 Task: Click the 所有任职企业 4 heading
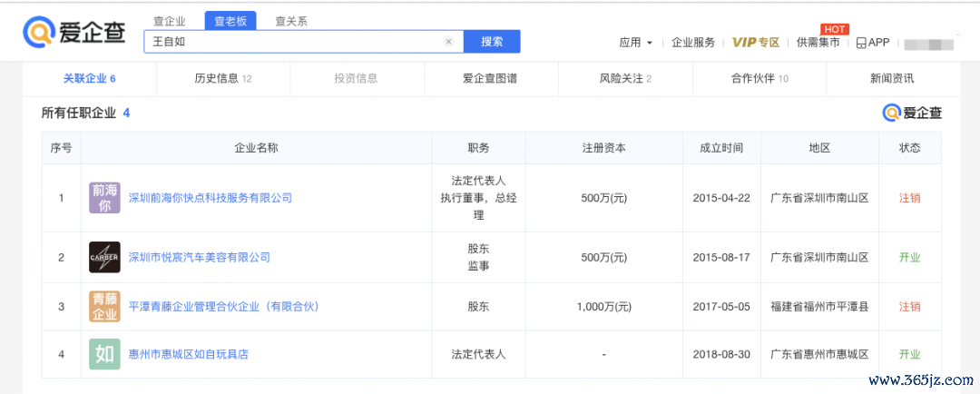point(85,113)
